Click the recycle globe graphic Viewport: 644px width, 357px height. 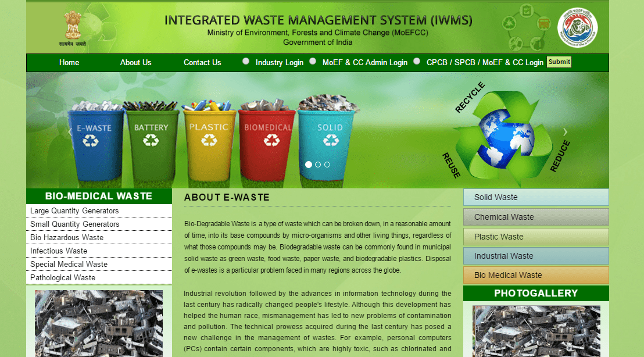coord(506,135)
